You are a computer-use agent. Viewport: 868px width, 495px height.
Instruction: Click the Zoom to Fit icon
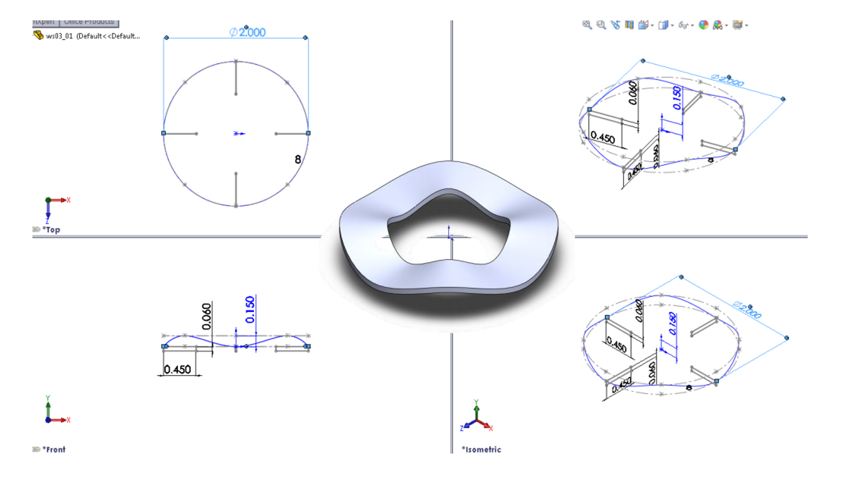(586, 25)
